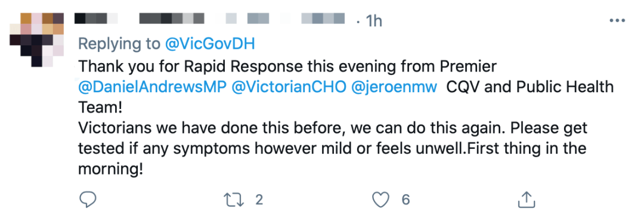644x218 pixels.
Task: Open the share options upload icon
Action: click(x=526, y=200)
